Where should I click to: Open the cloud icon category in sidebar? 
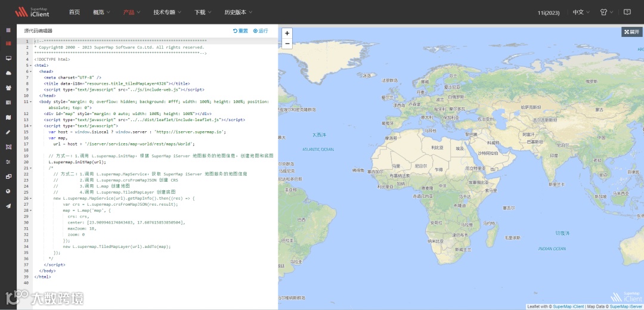pyautogui.click(x=8, y=73)
